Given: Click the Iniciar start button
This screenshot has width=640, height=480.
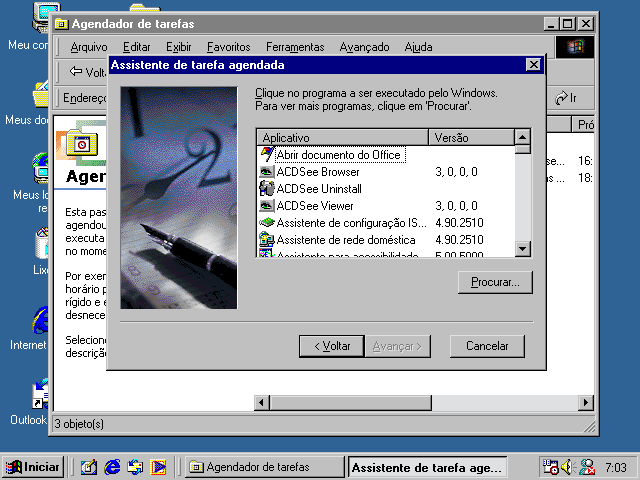Looking at the screenshot, I should [x=33, y=467].
